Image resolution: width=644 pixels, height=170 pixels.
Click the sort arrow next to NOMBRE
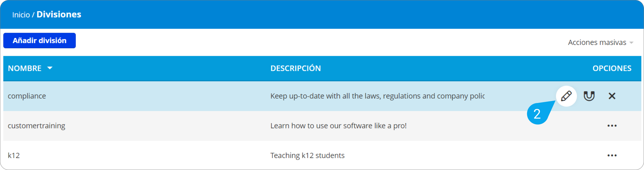pyautogui.click(x=50, y=68)
